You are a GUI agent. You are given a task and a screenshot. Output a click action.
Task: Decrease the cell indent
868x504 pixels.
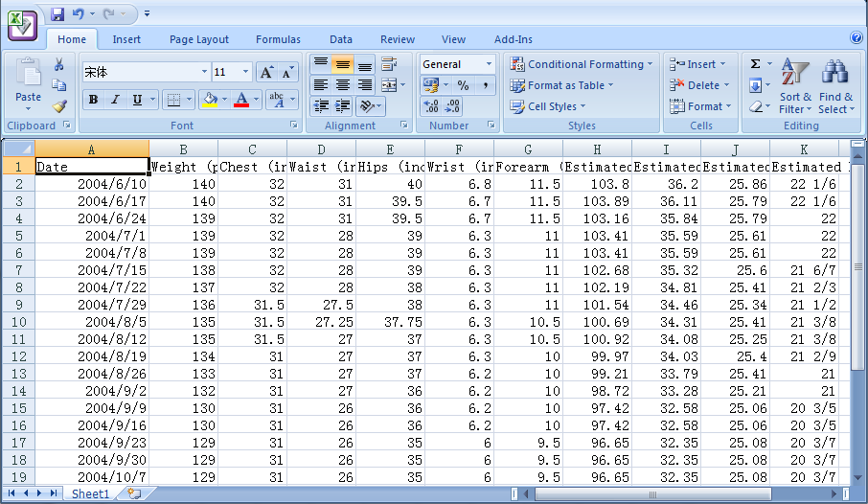click(321, 105)
